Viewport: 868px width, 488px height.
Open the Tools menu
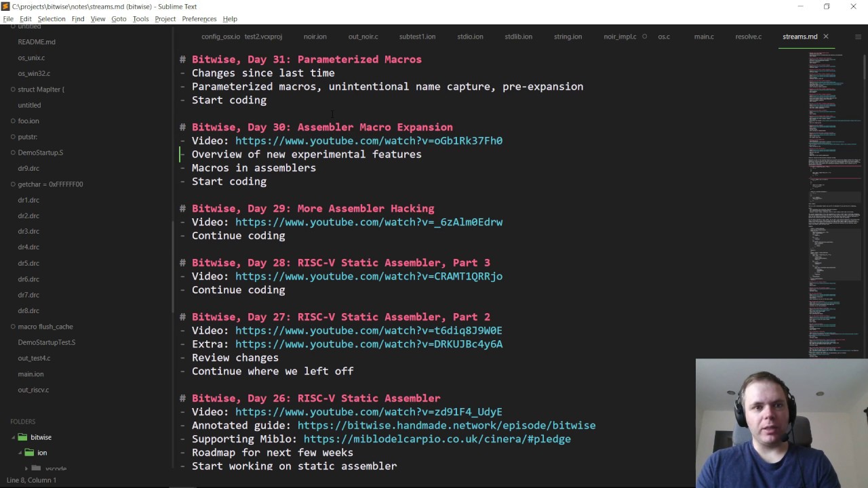pos(140,19)
